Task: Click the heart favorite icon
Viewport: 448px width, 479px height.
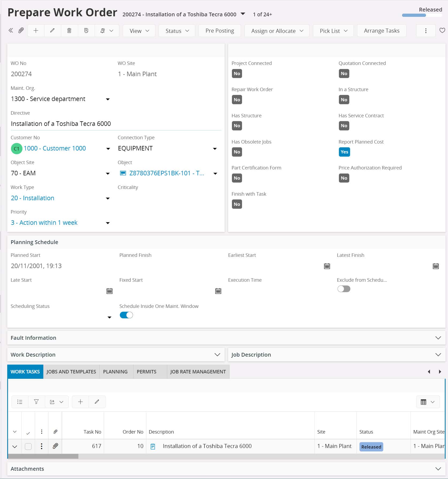Action: (442, 30)
